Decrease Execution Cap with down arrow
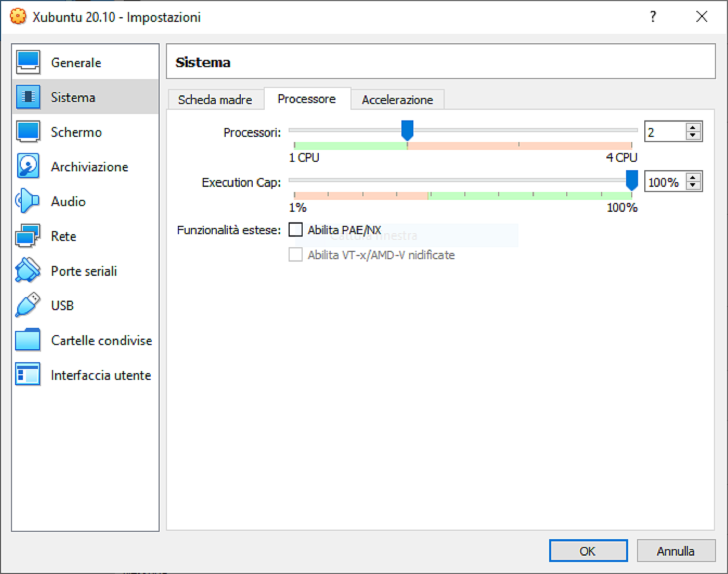Screen dimensions: 728x574 click(693, 186)
